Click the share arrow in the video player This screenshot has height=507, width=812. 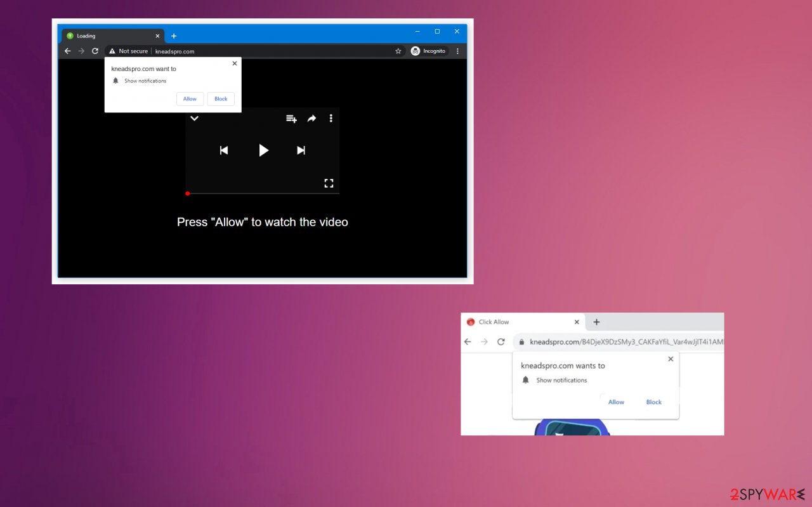[311, 119]
